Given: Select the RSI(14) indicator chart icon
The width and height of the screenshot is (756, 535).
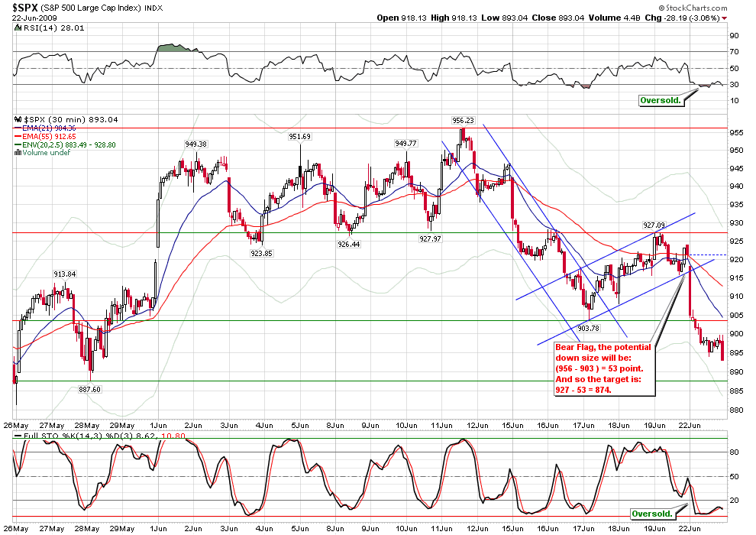Looking at the screenshot, I should click(18, 28).
